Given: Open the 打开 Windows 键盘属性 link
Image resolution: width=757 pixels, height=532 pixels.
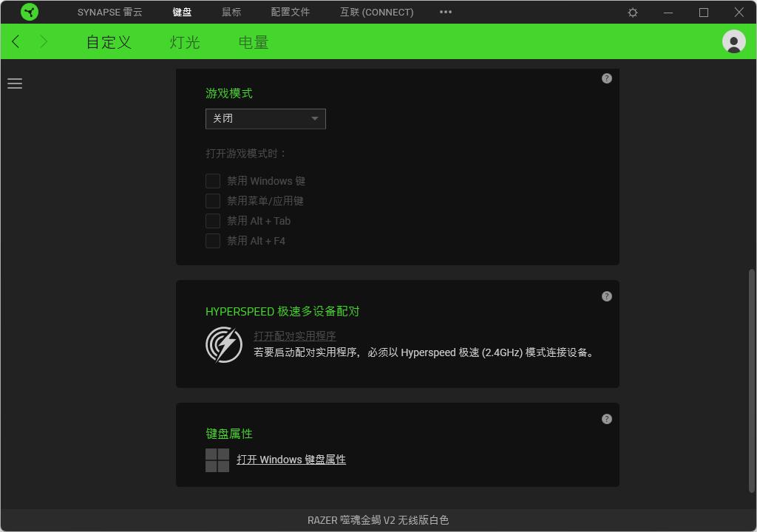Looking at the screenshot, I should (x=291, y=460).
